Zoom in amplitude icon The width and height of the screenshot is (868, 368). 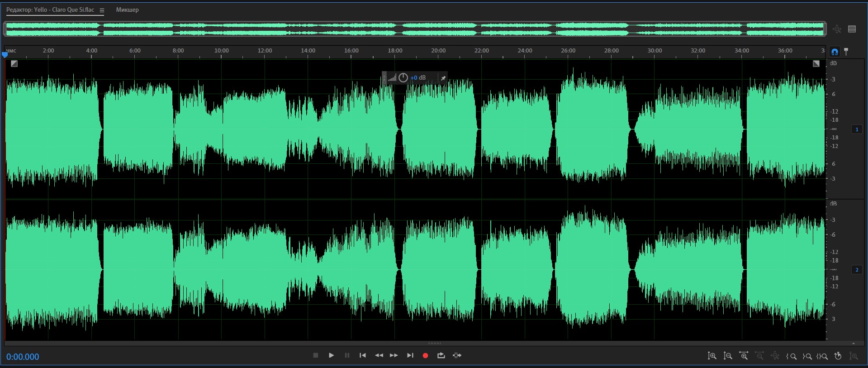pos(712,356)
